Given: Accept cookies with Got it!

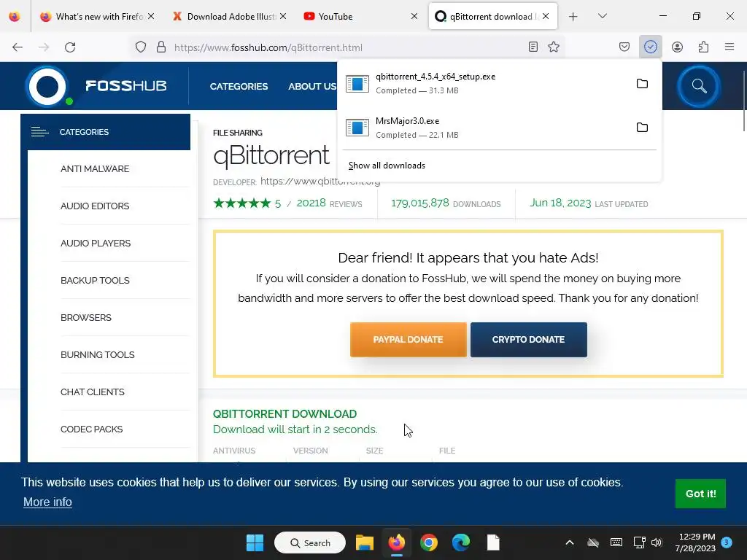Looking at the screenshot, I should [700, 494].
